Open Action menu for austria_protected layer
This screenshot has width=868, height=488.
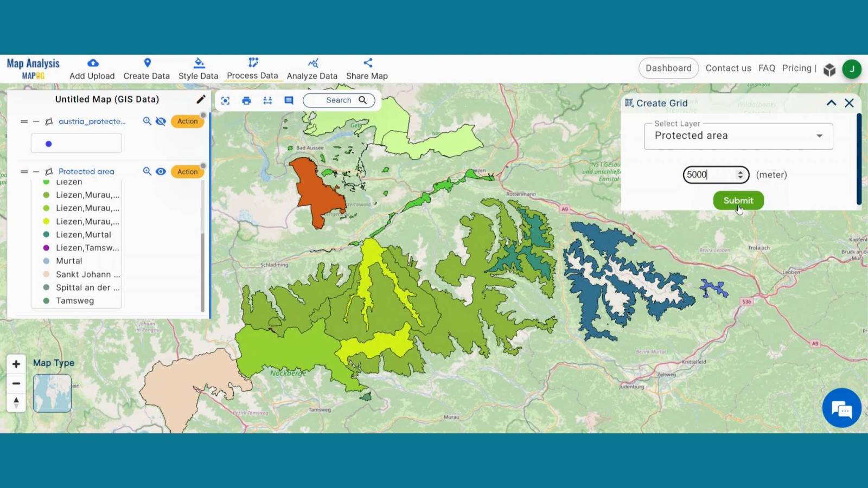pyautogui.click(x=187, y=121)
